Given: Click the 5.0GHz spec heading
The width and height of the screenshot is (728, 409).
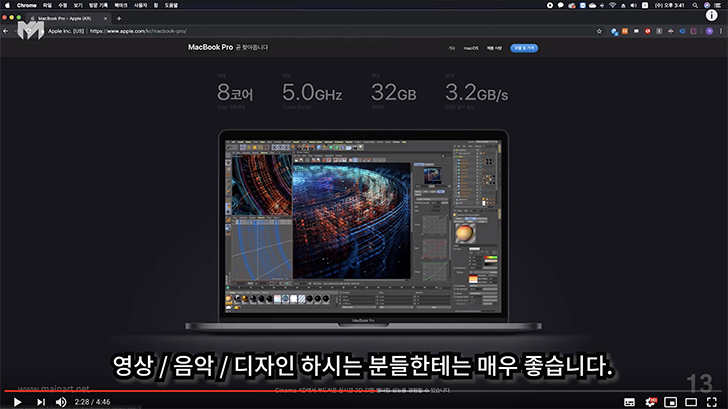Looking at the screenshot, I should pos(312,92).
